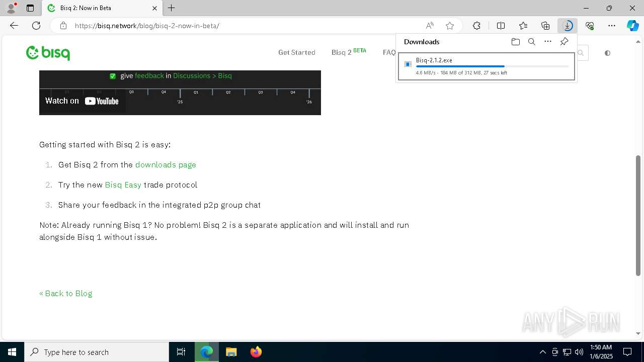Open Task View on taskbar

click(181, 352)
